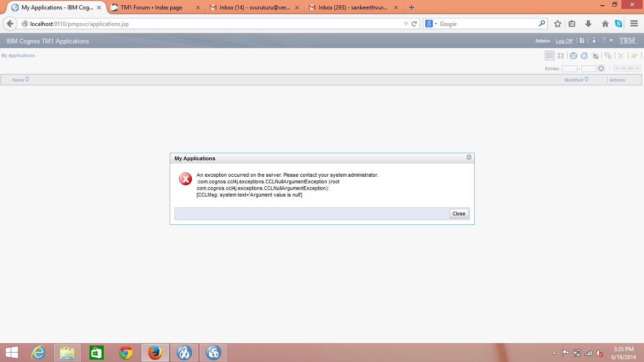Image resolution: width=644 pixels, height=362 pixels.
Task: Close the TM1 Forum tab
Action: pyautogui.click(x=198, y=8)
